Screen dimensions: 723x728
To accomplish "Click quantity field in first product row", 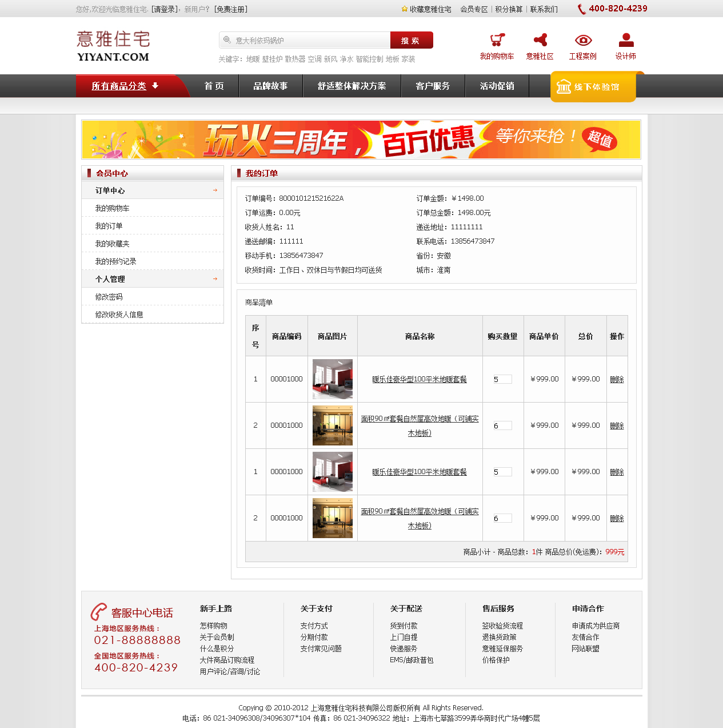I will pos(502,379).
